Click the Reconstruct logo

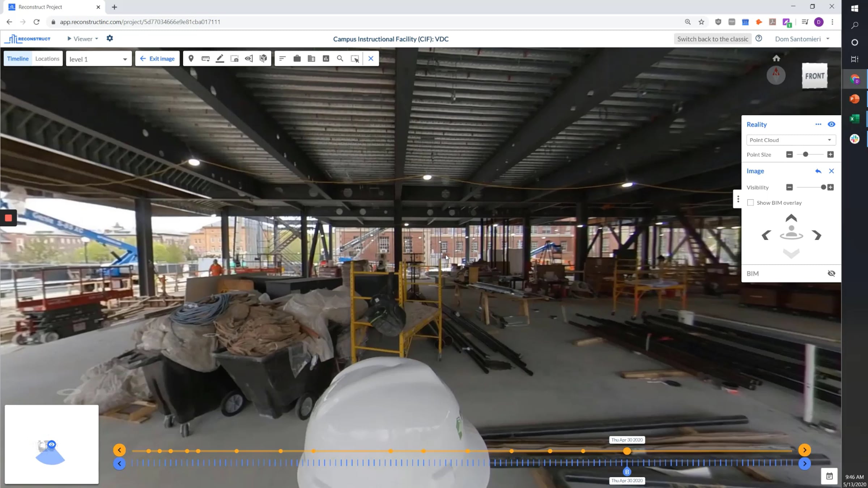(x=27, y=39)
